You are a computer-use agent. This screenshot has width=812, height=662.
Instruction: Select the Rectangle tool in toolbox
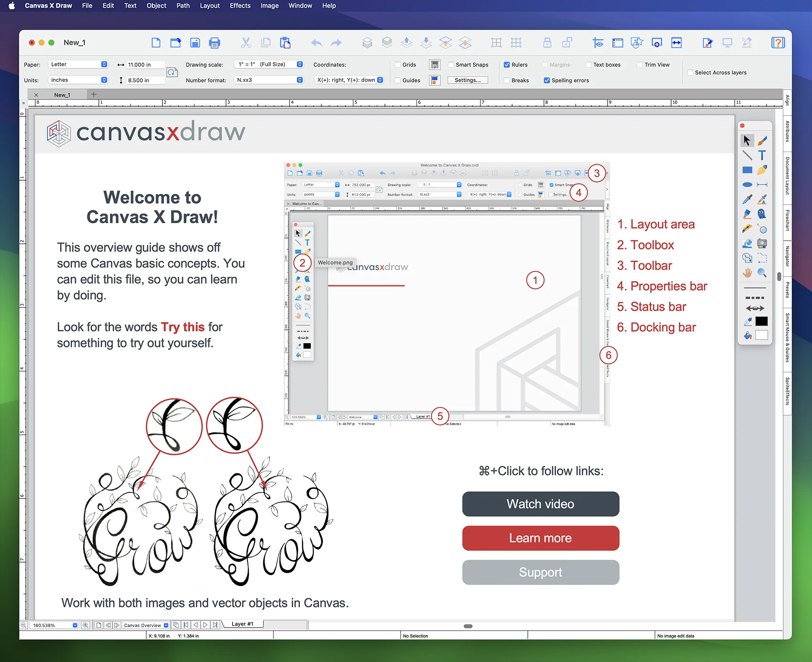pos(747,170)
